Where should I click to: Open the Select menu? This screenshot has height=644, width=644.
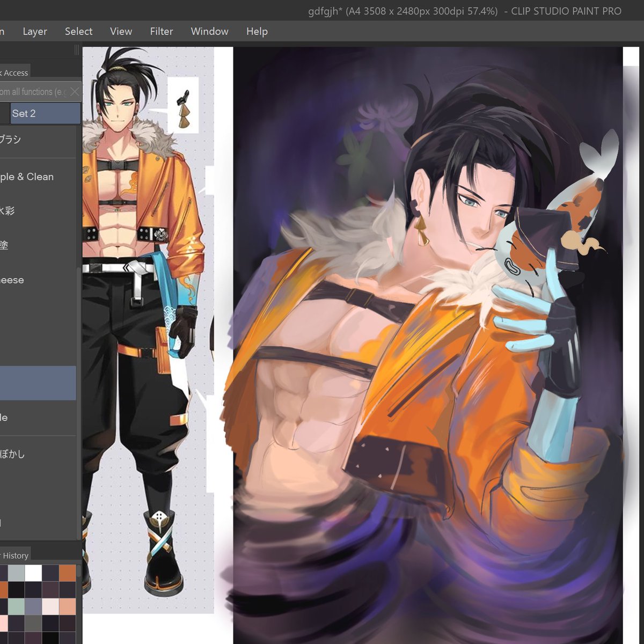click(x=78, y=32)
